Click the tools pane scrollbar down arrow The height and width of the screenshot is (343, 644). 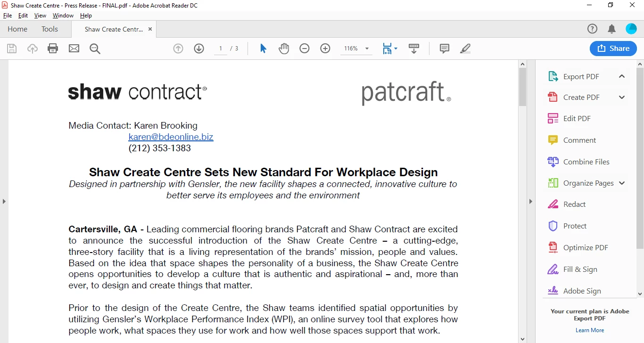click(640, 294)
